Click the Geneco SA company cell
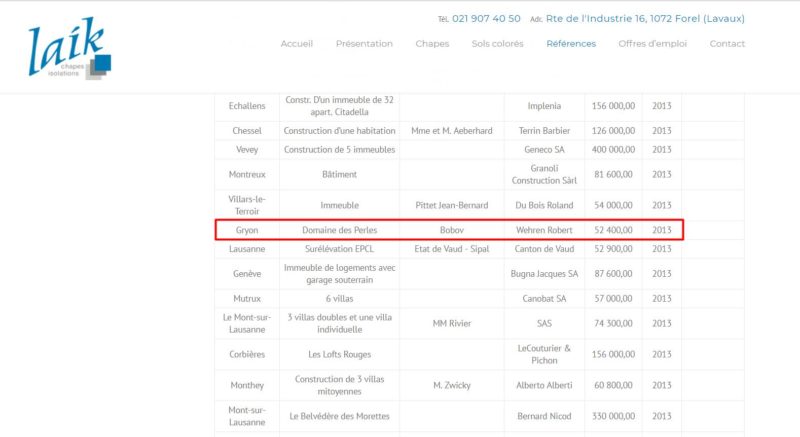Screen dimensions: 800x437 pos(543,150)
